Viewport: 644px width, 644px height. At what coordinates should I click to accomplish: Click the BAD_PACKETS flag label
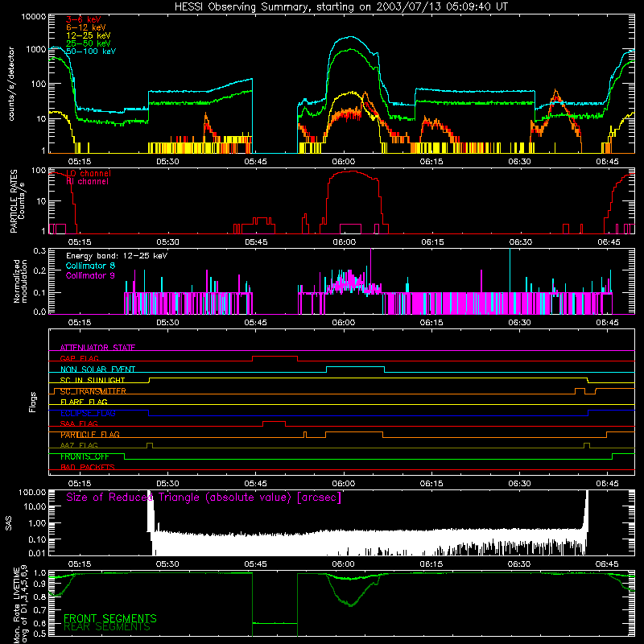[x=88, y=467]
